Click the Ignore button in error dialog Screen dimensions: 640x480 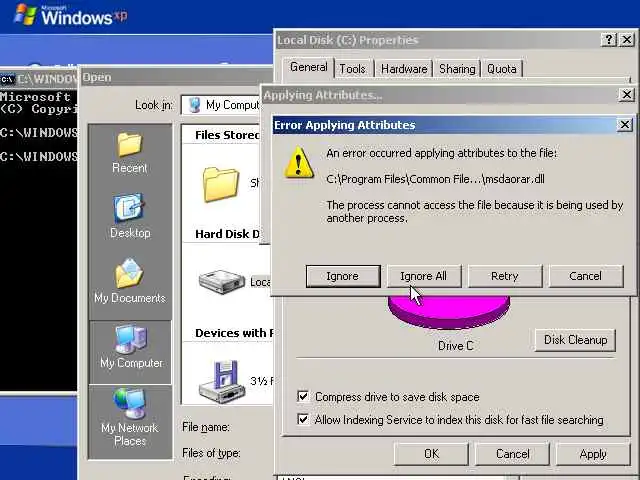[x=343, y=276]
